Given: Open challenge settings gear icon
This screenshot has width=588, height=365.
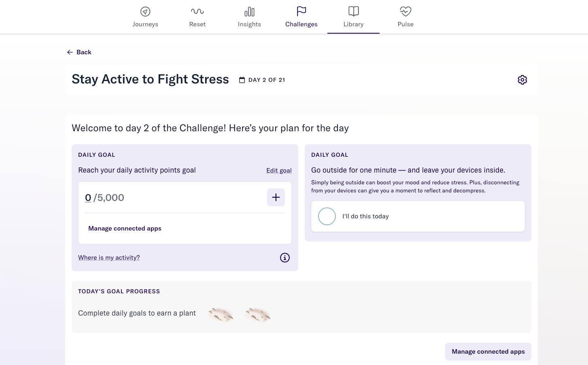Looking at the screenshot, I should click(x=522, y=80).
